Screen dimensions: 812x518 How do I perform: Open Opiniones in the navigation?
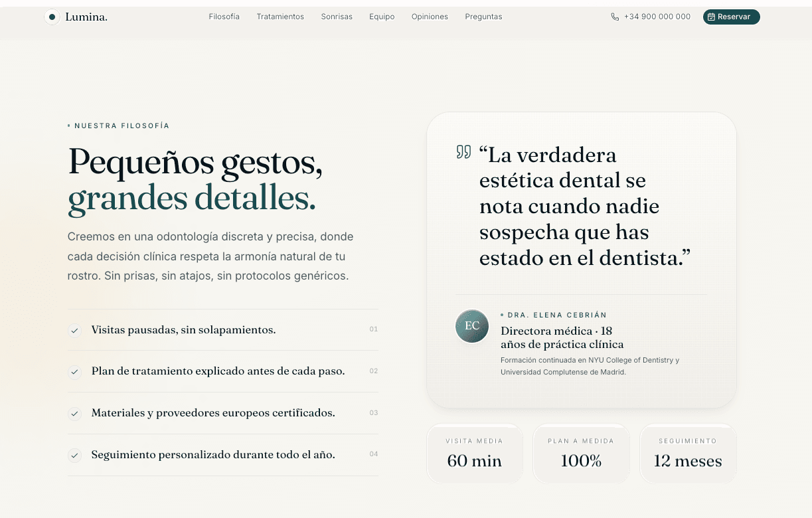coord(430,17)
